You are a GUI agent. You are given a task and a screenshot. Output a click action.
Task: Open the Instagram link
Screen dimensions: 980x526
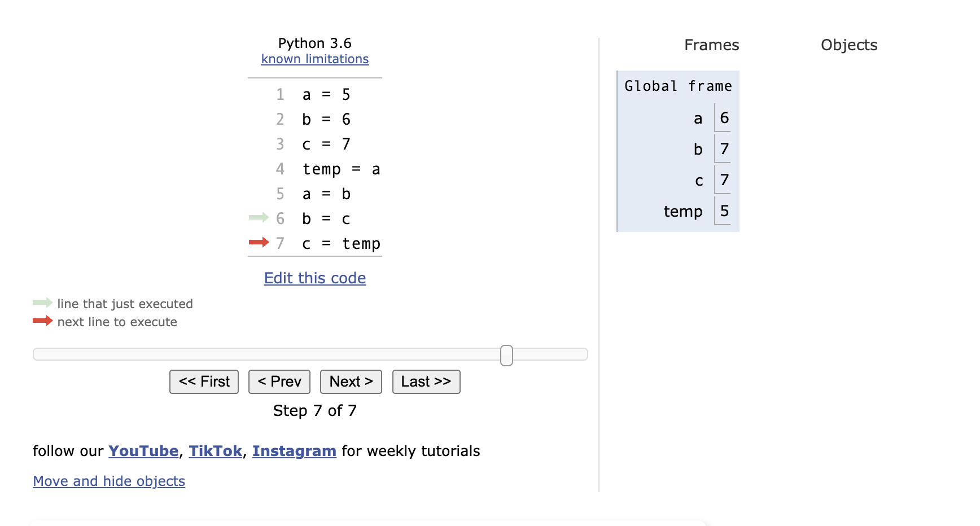[x=294, y=451]
